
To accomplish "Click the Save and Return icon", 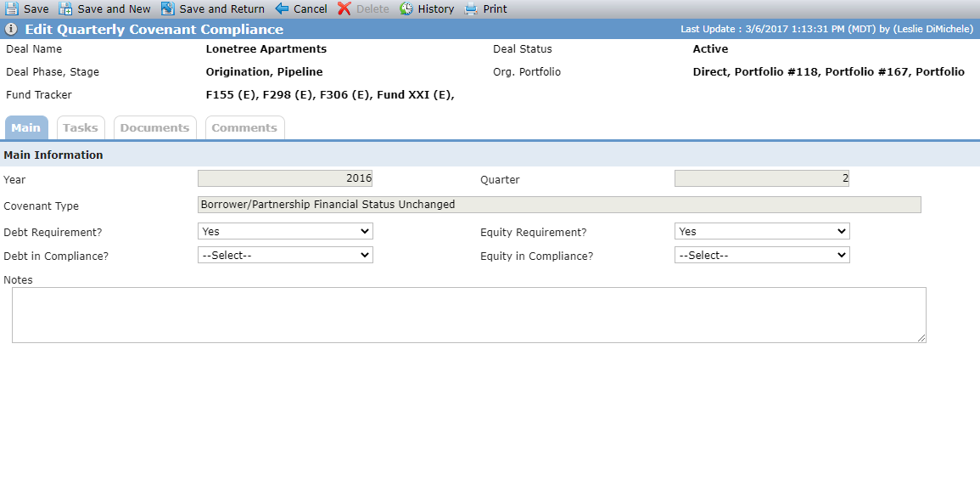I will click(x=167, y=8).
